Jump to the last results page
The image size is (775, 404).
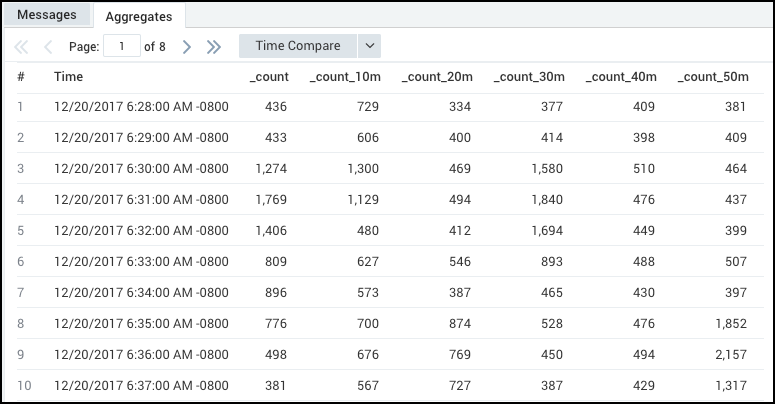click(213, 46)
